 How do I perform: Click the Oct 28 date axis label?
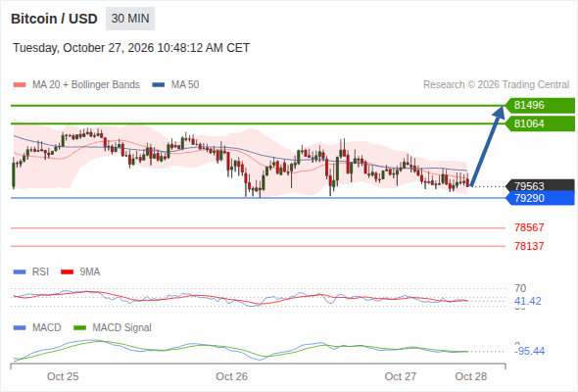(471, 376)
